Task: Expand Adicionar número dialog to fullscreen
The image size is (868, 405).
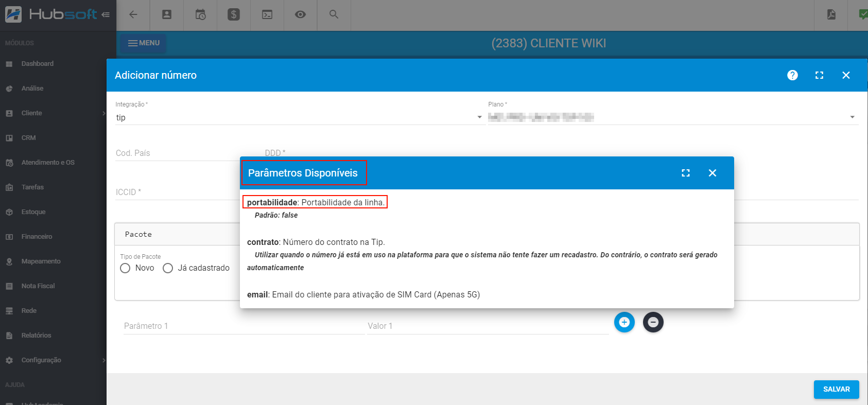Action: (819, 75)
